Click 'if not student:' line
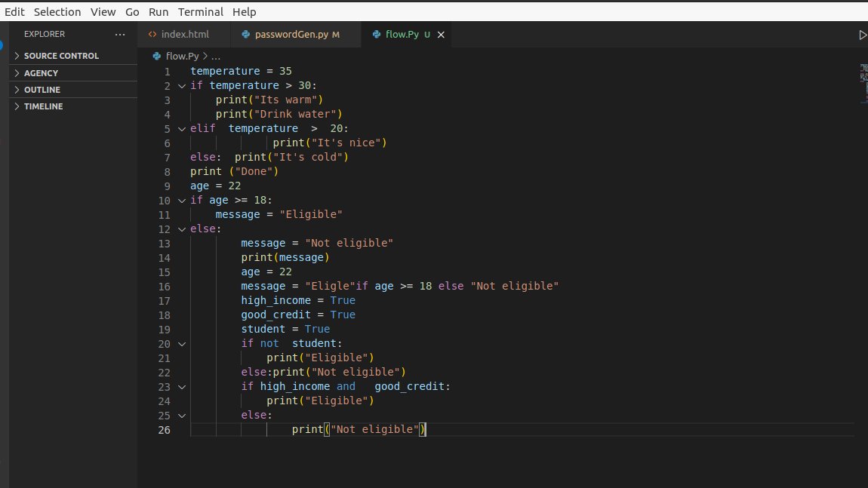The height and width of the screenshot is (488, 868). point(291,344)
